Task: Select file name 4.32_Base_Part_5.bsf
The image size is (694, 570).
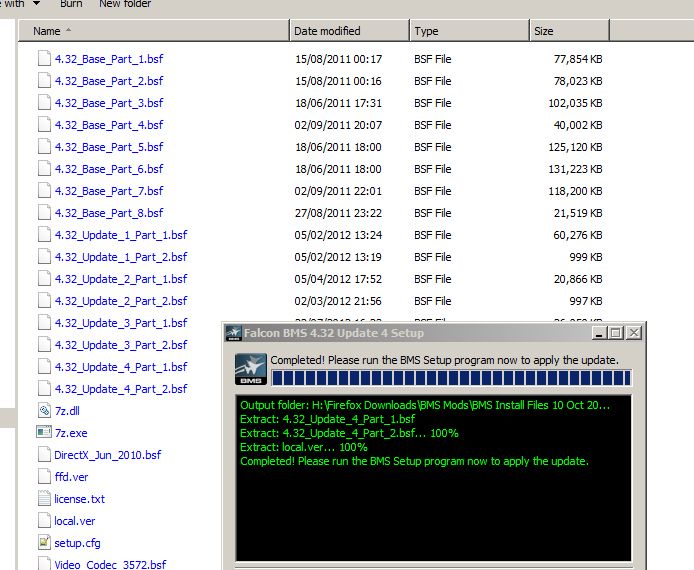Action: pyautogui.click(x=109, y=147)
